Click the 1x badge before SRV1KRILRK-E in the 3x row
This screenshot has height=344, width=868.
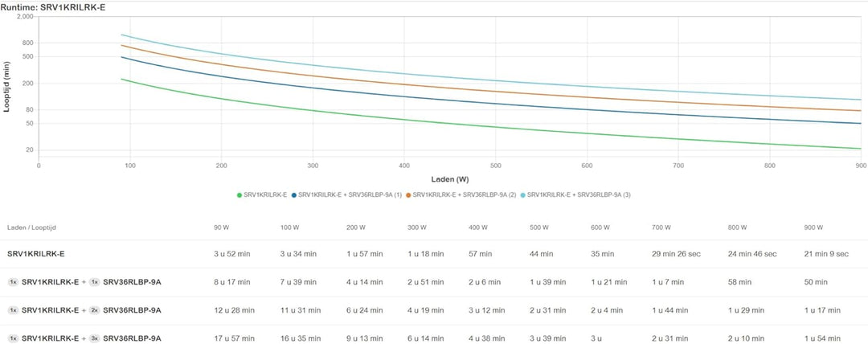[14, 338]
